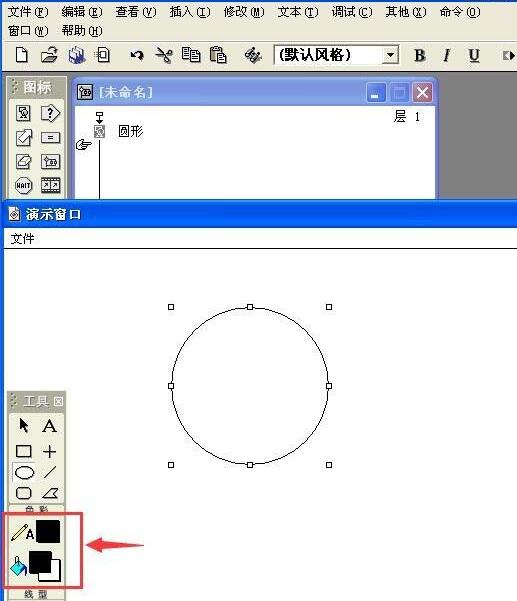The height and width of the screenshot is (601, 517).
Task: Open the 插入(I) menu
Action: tap(190, 12)
